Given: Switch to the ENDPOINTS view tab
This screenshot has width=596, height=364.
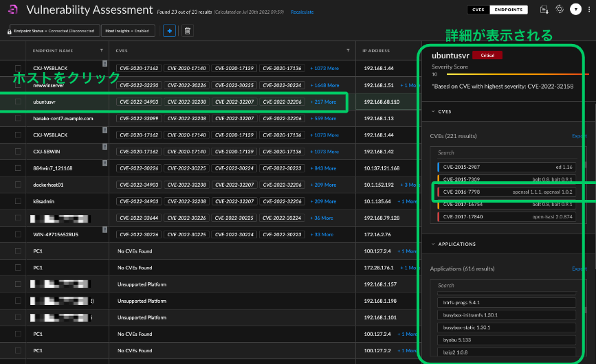Looking at the screenshot, I should [509, 10].
